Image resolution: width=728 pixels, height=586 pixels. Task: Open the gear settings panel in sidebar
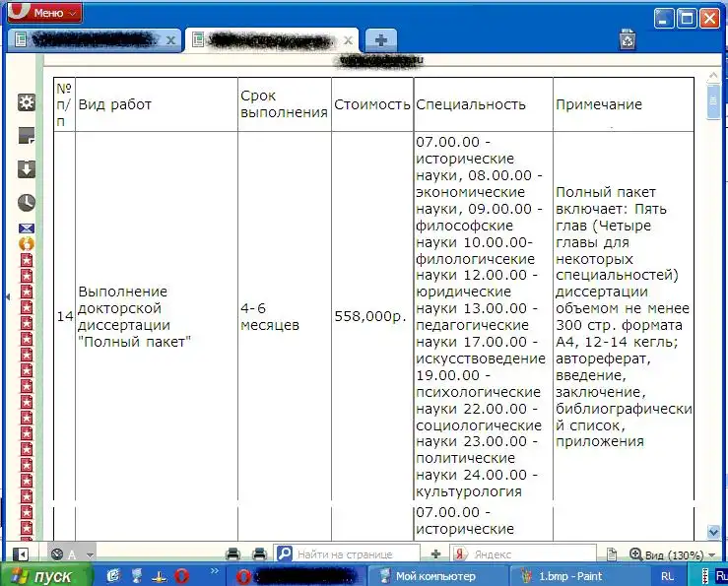27,102
